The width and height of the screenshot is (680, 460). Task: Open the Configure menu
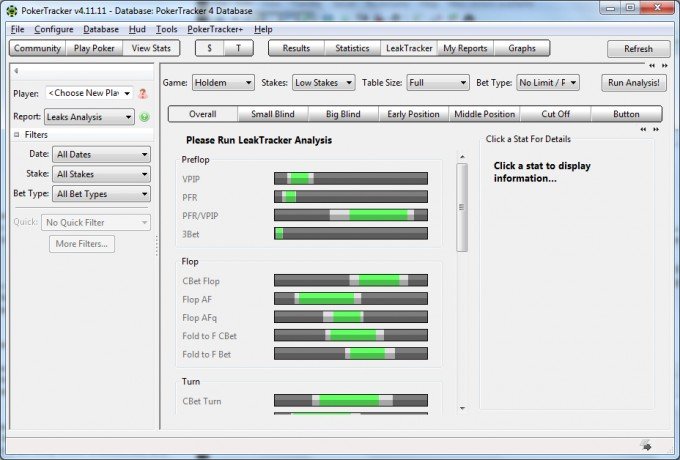click(x=54, y=29)
